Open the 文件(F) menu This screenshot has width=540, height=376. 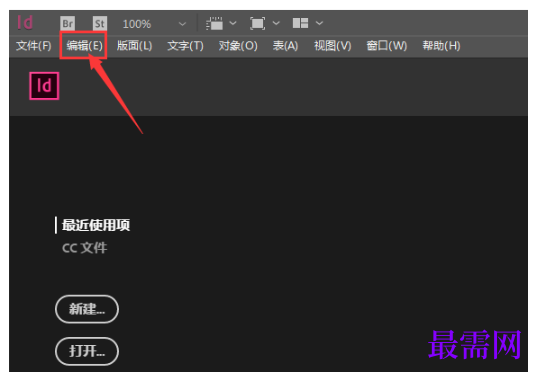coord(33,45)
